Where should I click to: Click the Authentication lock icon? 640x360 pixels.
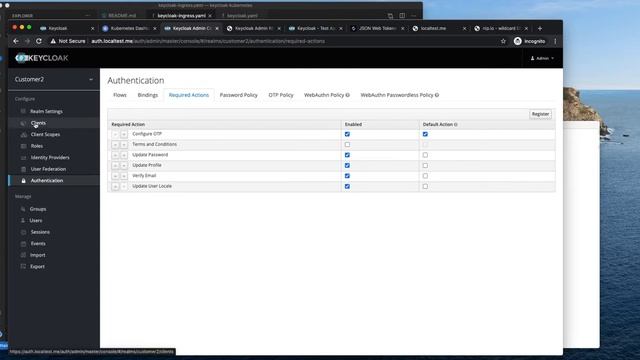[x=23, y=180]
